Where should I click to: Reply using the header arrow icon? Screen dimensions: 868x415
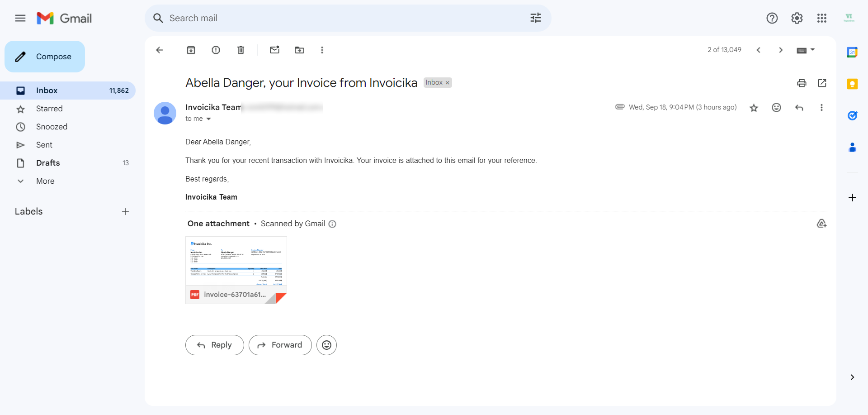click(799, 108)
